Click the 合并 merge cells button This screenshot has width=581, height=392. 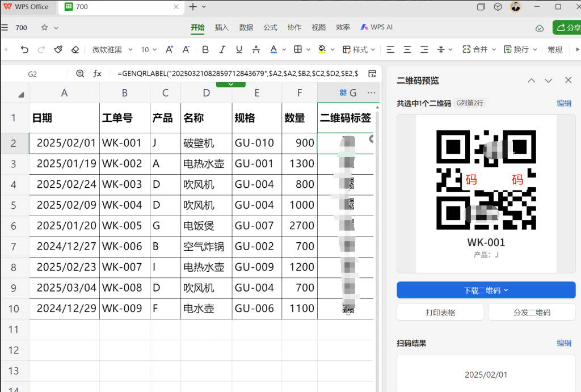pyautogui.click(x=475, y=49)
